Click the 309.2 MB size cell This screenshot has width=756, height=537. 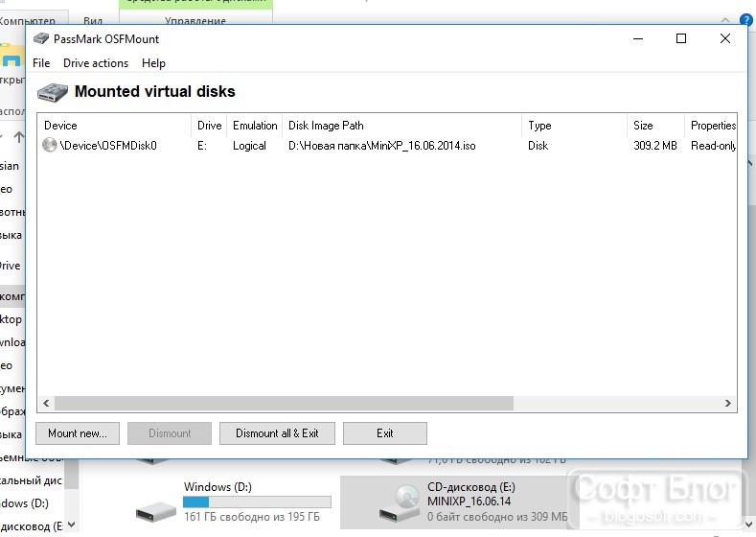[655, 146]
